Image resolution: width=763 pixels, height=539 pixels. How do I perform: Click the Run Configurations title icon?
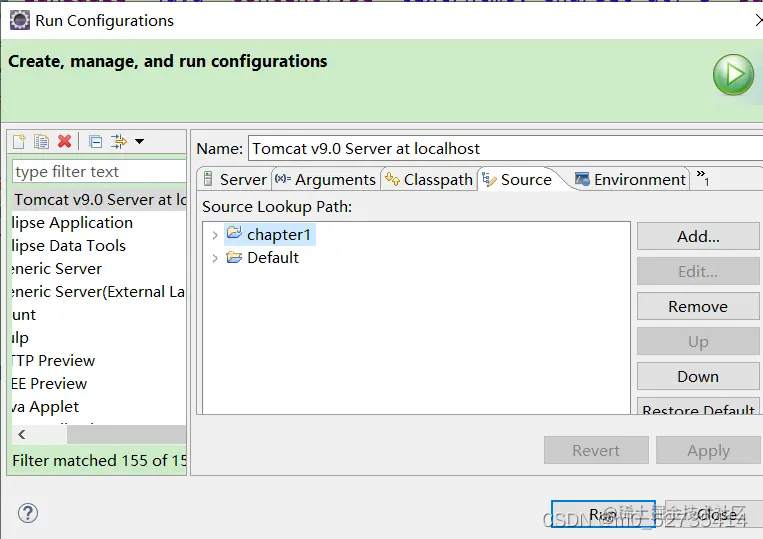[x=20, y=20]
